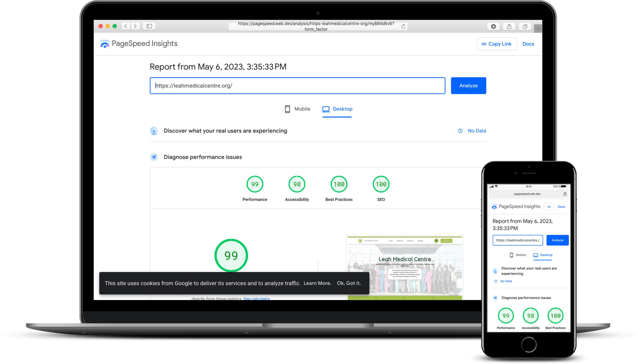Click the leahmedicalcentre URL input field
The image size is (637, 364).
[297, 85]
